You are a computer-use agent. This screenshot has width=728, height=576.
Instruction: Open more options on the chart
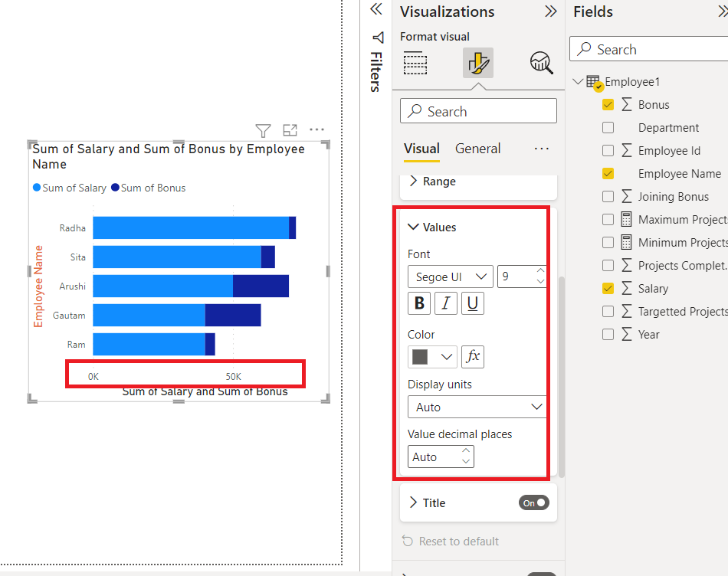[x=316, y=130]
